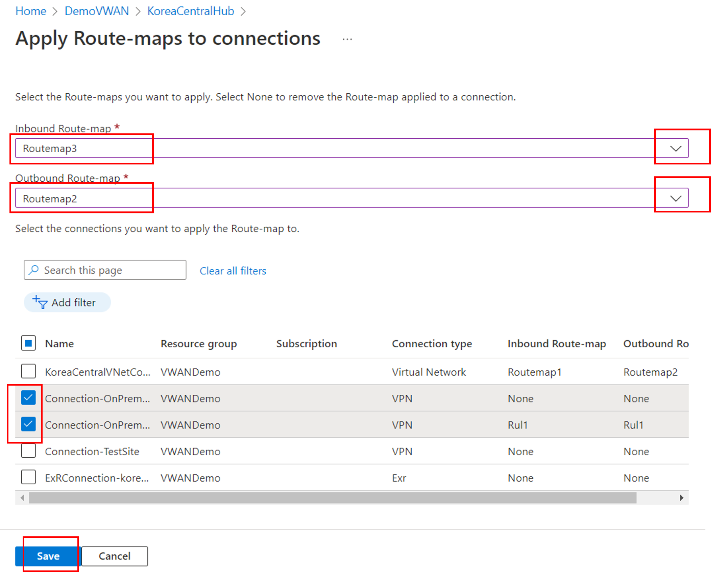
Task: Open the KoreaCentralHub breadcrumb link
Action: pyautogui.click(x=191, y=11)
